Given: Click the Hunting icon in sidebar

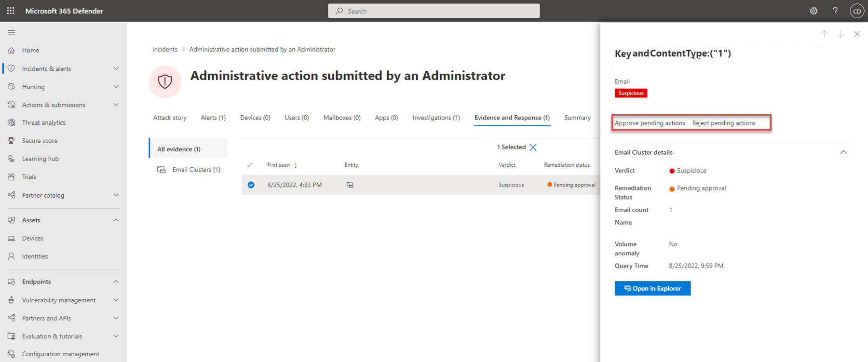Looking at the screenshot, I should click(12, 87).
